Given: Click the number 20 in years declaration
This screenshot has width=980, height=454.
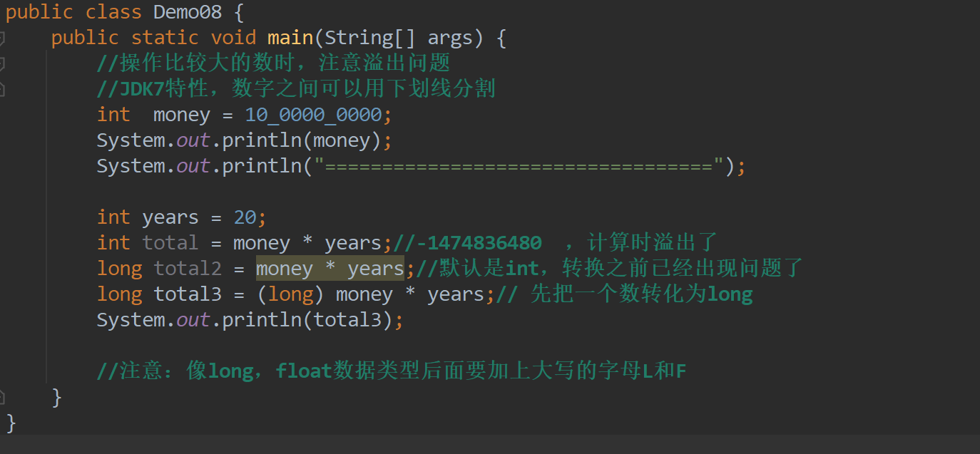Looking at the screenshot, I should coord(245,217).
